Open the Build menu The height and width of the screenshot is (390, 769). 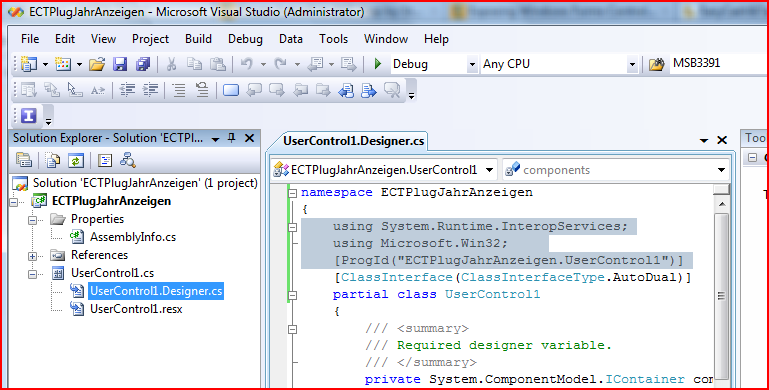[198, 39]
